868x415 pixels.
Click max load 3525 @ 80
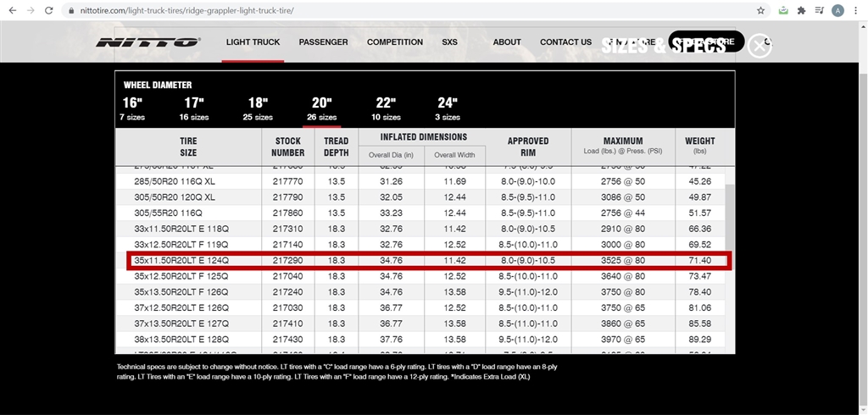pyautogui.click(x=623, y=260)
